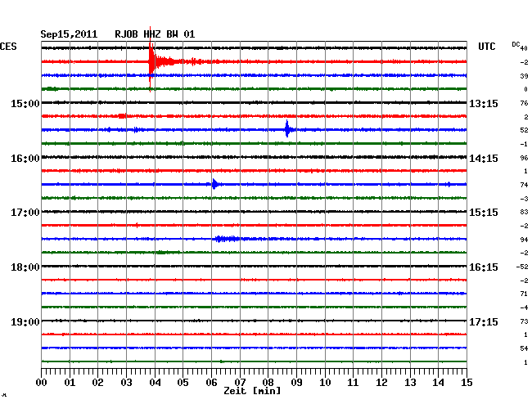The height and width of the screenshot is (404, 532).
Task: Select the 15:00 local time label
Action: coord(25,104)
